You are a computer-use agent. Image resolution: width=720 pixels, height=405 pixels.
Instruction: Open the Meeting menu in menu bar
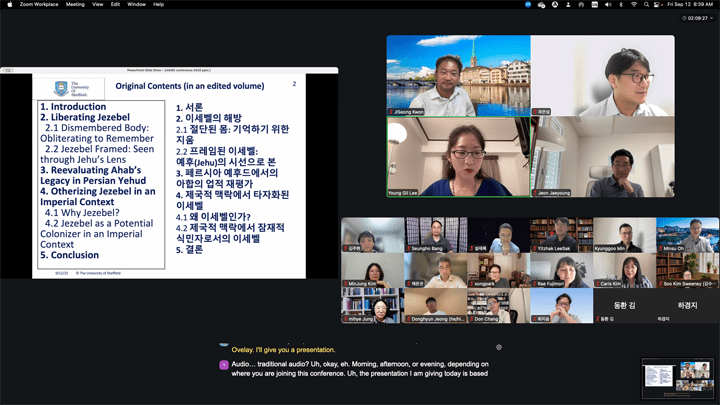pos(75,4)
